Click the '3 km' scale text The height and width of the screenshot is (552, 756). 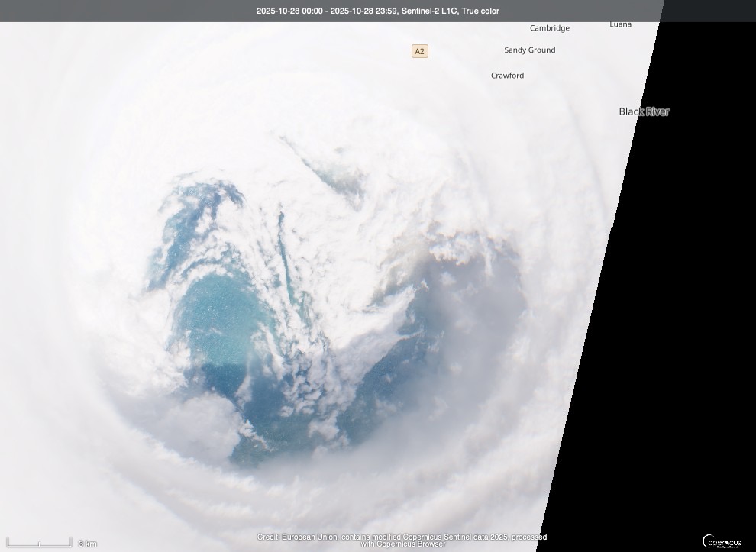click(88, 544)
